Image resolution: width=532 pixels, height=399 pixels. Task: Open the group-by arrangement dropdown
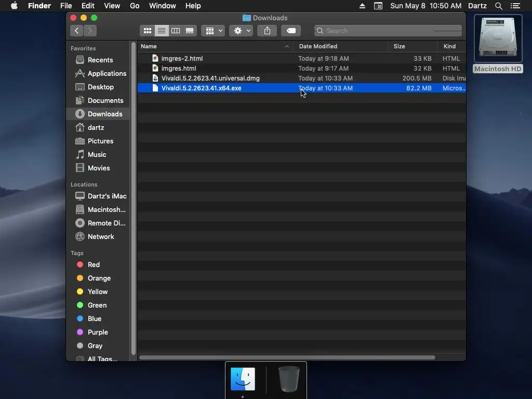tap(213, 31)
